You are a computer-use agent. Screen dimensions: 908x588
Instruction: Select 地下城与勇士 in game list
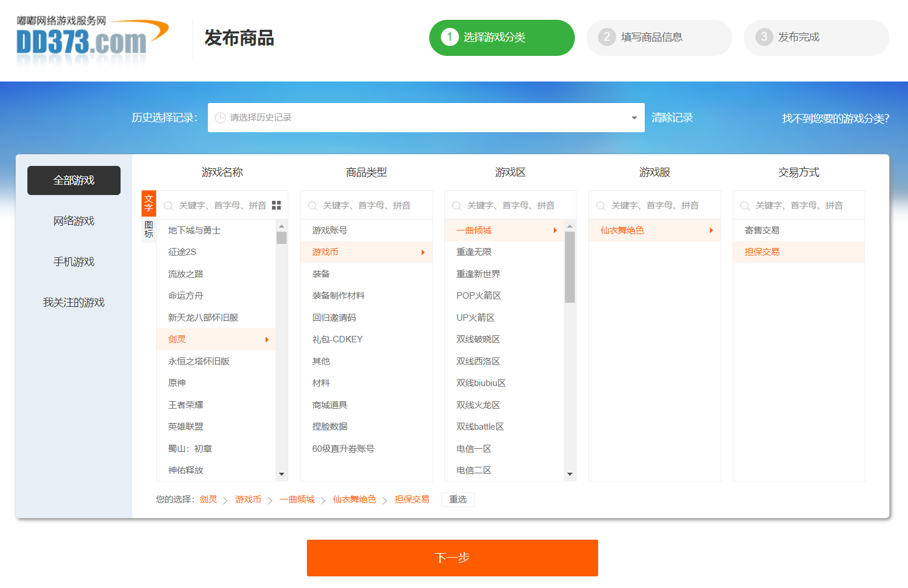216,231
